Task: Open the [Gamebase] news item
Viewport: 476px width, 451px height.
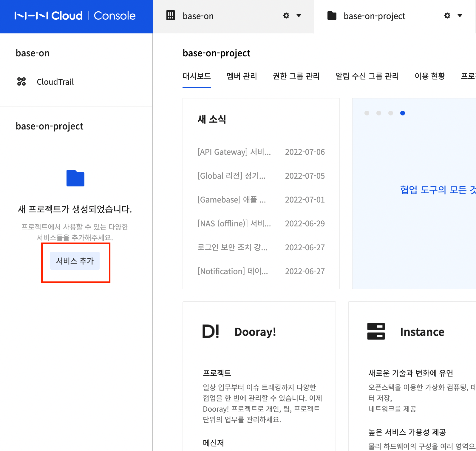Action: 232,200
